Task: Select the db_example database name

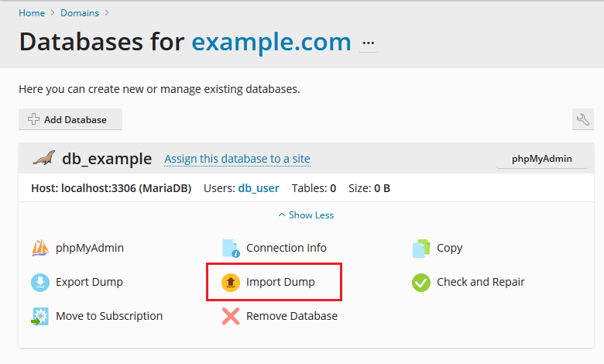Action: pos(107,159)
